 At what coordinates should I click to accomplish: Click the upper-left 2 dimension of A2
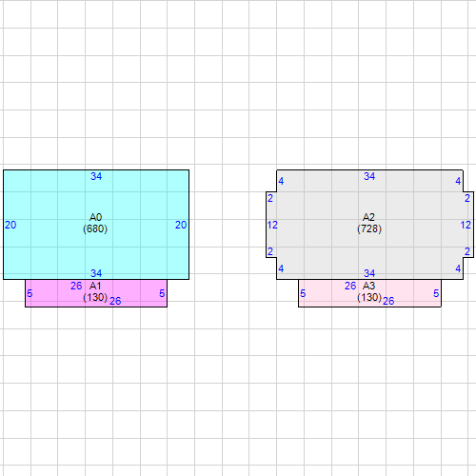pyautogui.click(x=270, y=198)
